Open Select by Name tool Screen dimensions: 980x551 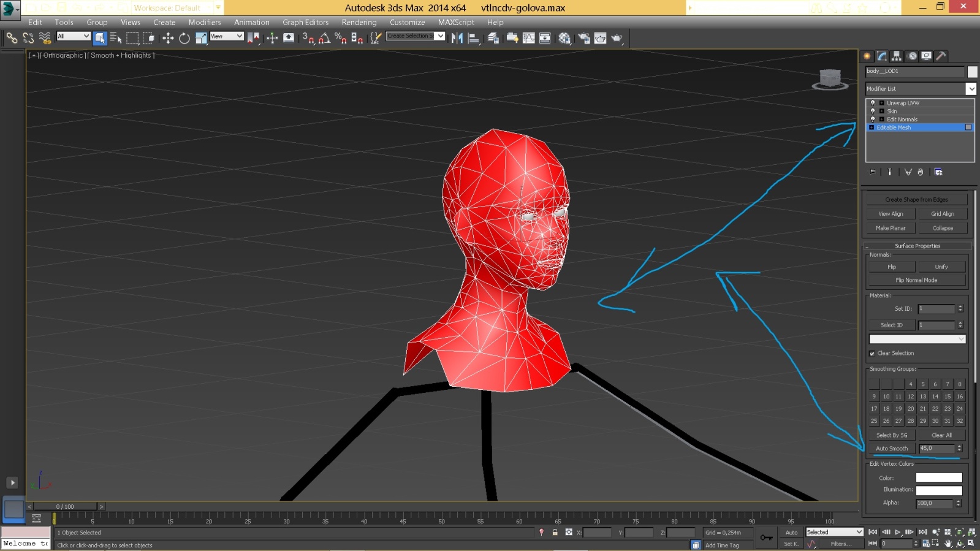[116, 38]
